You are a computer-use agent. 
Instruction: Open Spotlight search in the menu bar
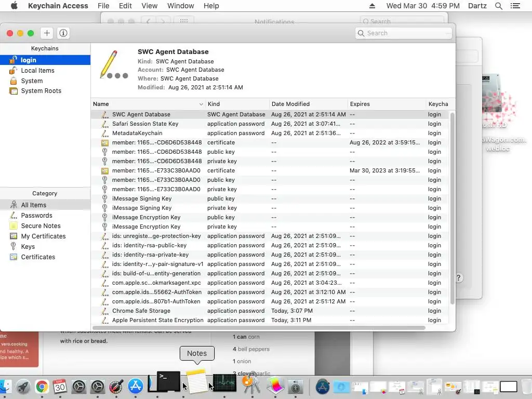pos(498,6)
